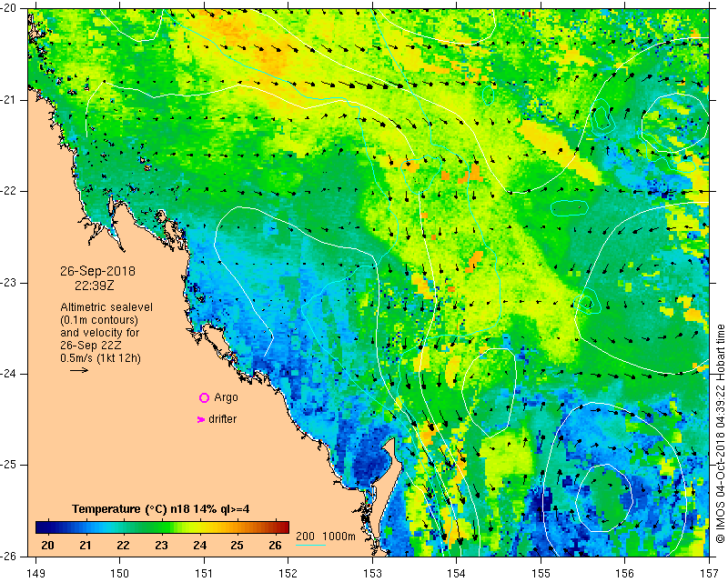The height and width of the screenshot is (582, 728).
Task: Click latitude axis label '-26'
Action: point(8,556)
